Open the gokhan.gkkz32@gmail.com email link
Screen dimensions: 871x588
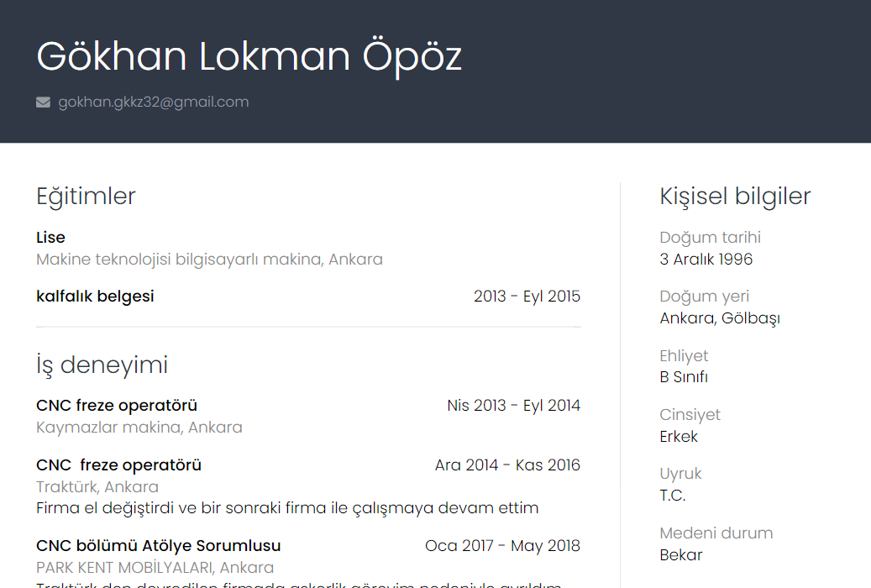[x=154, y=102]
